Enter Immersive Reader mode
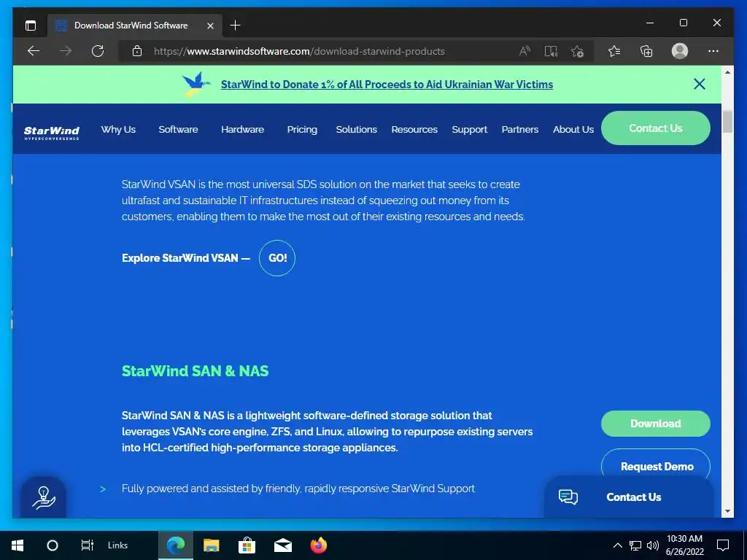 (x=551, y=51)
